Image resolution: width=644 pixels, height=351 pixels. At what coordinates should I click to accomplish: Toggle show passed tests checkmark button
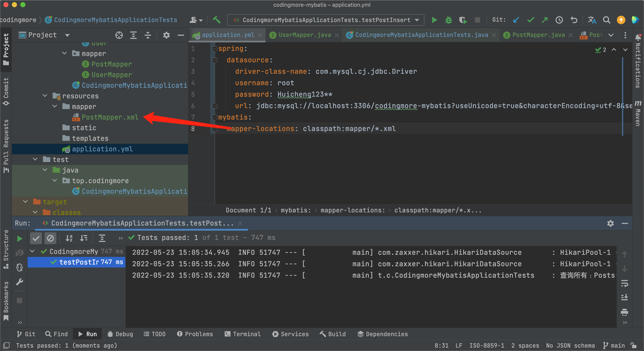click(36, 238)
